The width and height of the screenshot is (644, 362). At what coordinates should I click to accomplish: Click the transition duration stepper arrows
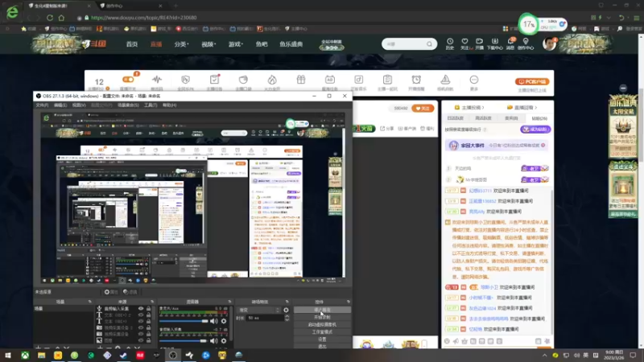pyautogui.click(x=287, y=318)
